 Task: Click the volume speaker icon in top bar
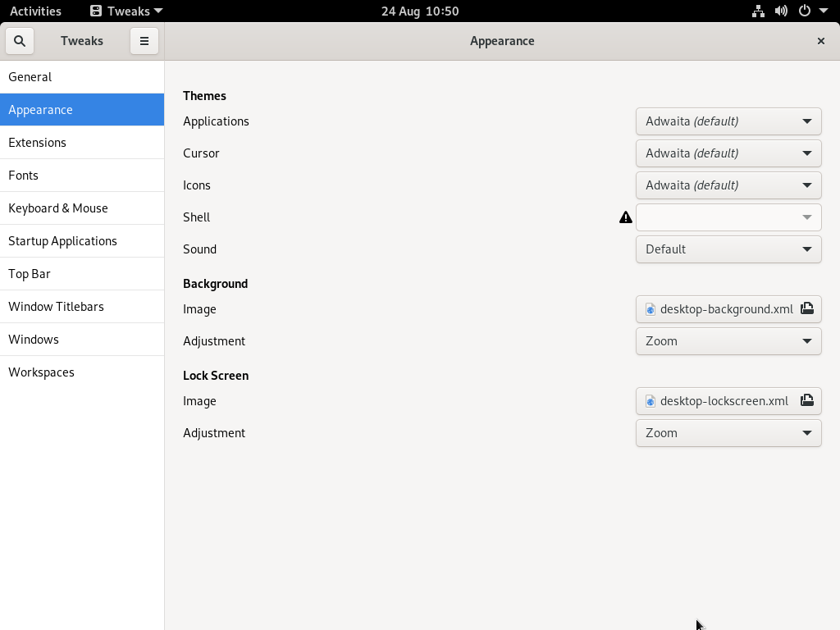781,11
